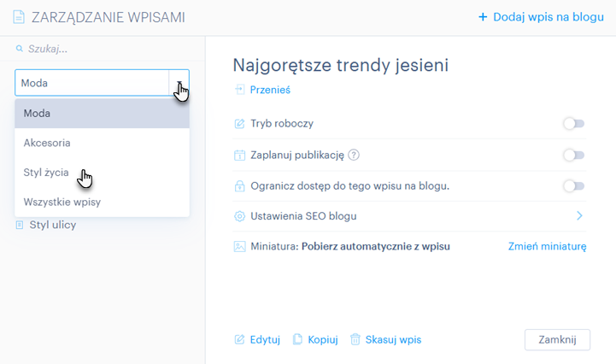Click the calendar icon next to Zaplanuj publikację

point(239,155)
